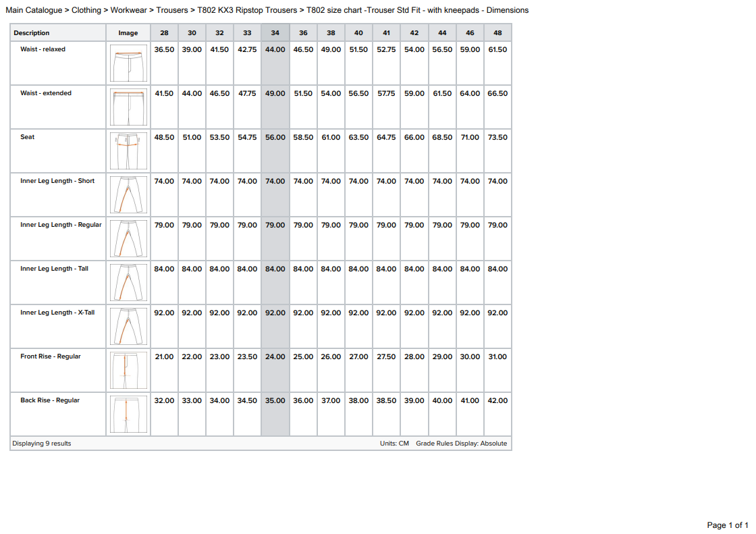Click Grade Rules Display: Absolute text
The width and height of the screenshot is (756, 534).
click(x=461, y=444)
